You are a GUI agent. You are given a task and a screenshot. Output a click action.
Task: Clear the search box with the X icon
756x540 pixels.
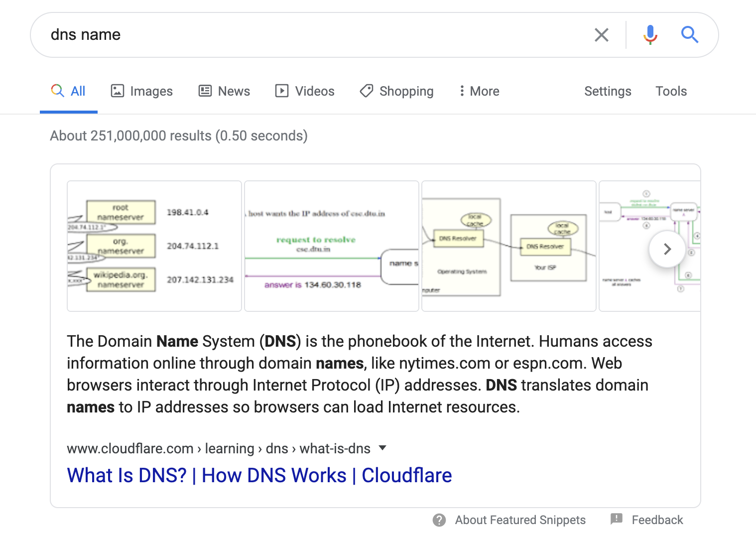(x=602, y=35)
